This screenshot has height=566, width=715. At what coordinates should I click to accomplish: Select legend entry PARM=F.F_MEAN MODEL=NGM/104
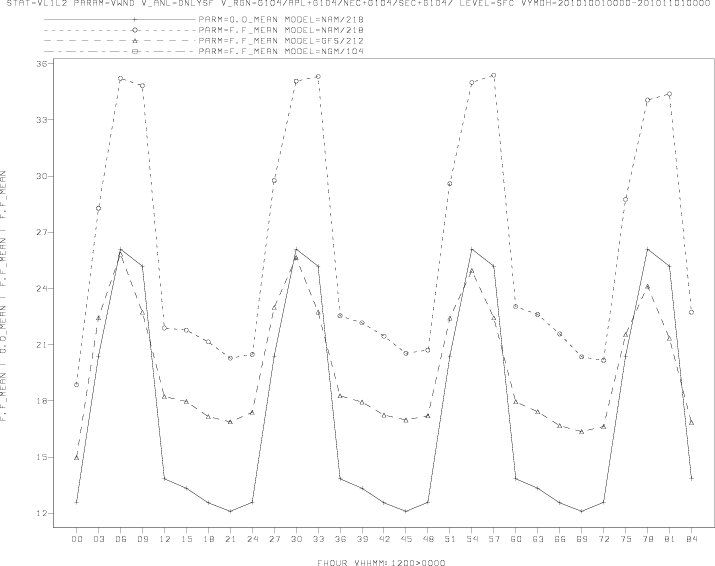pos(281,51)
